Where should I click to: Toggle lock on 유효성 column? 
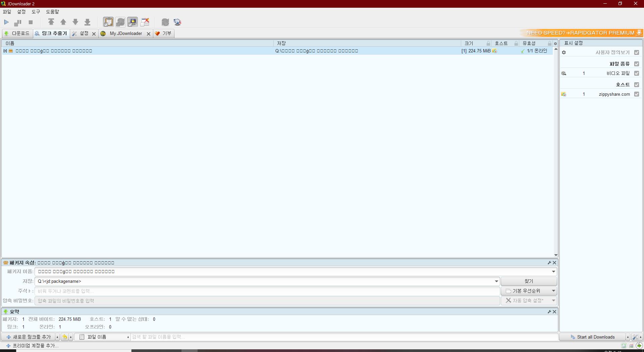click(x=549, y=43)
